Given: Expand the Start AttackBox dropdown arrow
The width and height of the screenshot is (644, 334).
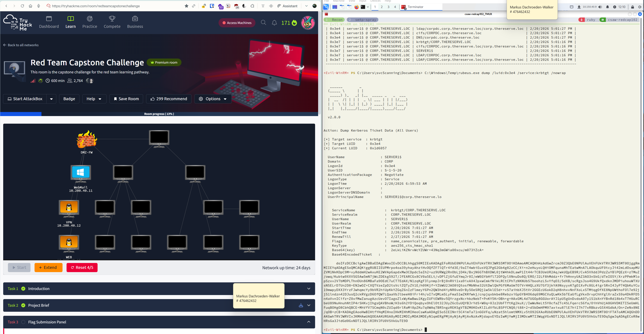Looking at the screenshot, I should [51, 99].
